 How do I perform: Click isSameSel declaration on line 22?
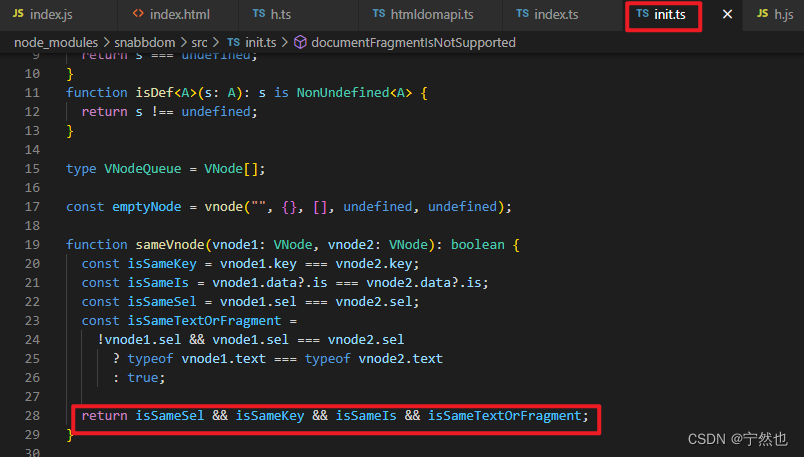[162, 302]
